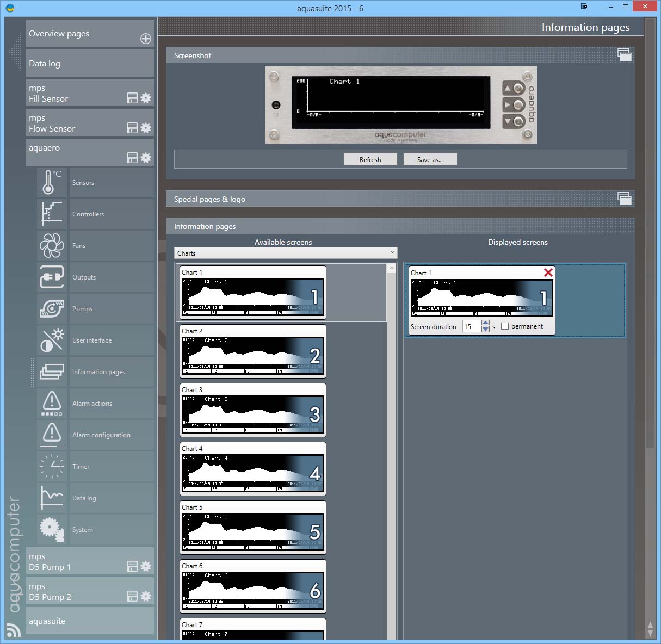Open the aquaero Data log chart icon

tap(52, 498)
